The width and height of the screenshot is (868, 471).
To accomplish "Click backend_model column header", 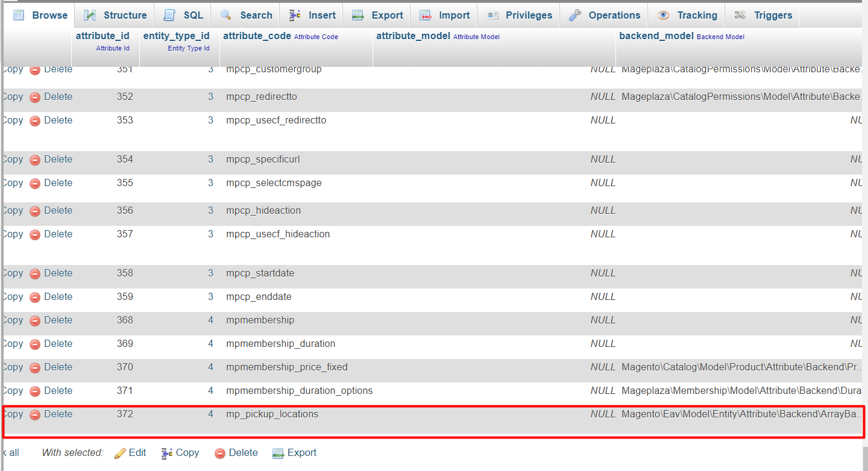I will click(x=656, y=36).
